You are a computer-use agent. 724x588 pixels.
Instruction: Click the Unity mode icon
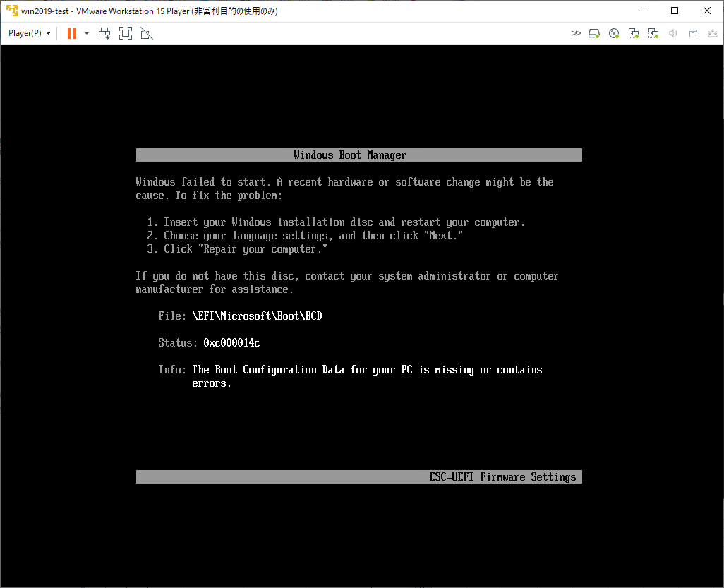(x=147, y=32)
